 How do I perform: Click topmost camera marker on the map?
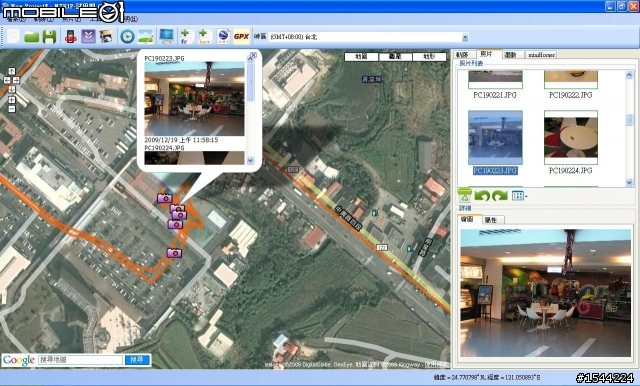pos(164,198)
